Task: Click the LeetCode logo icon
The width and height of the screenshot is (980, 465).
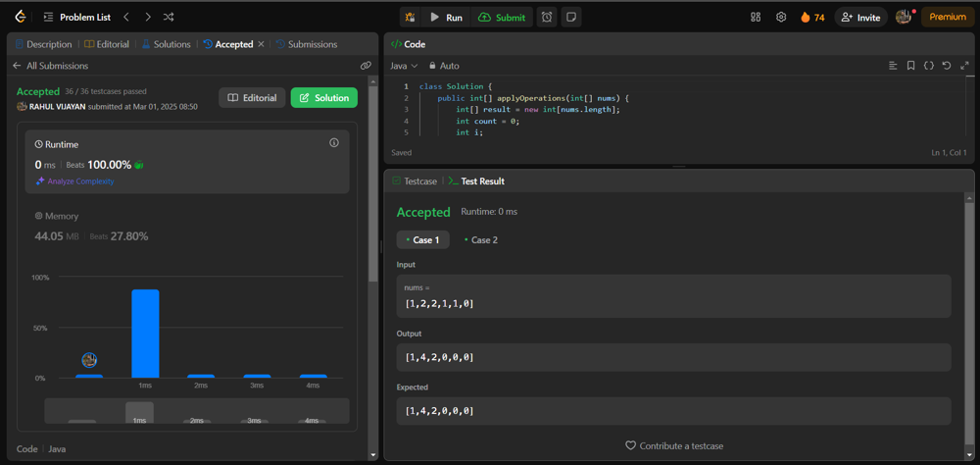Action: point(20,17)
